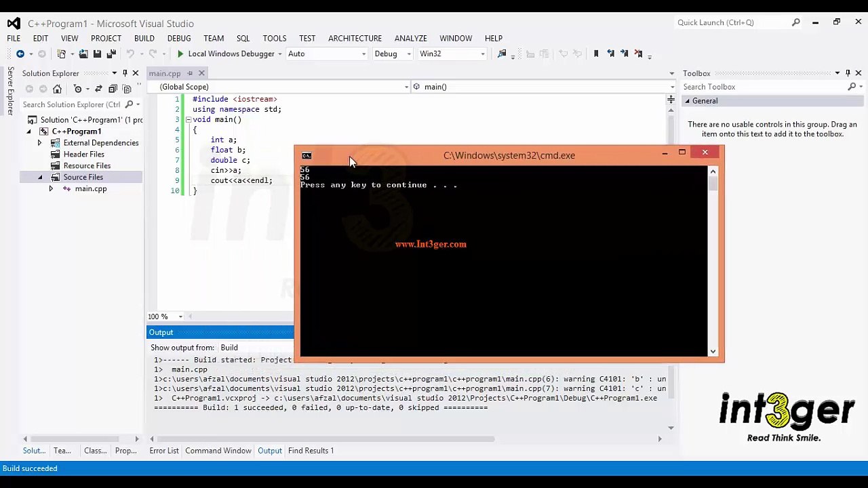
Task: Click Solution Explorer Home icon
Action: click(58, 89)
